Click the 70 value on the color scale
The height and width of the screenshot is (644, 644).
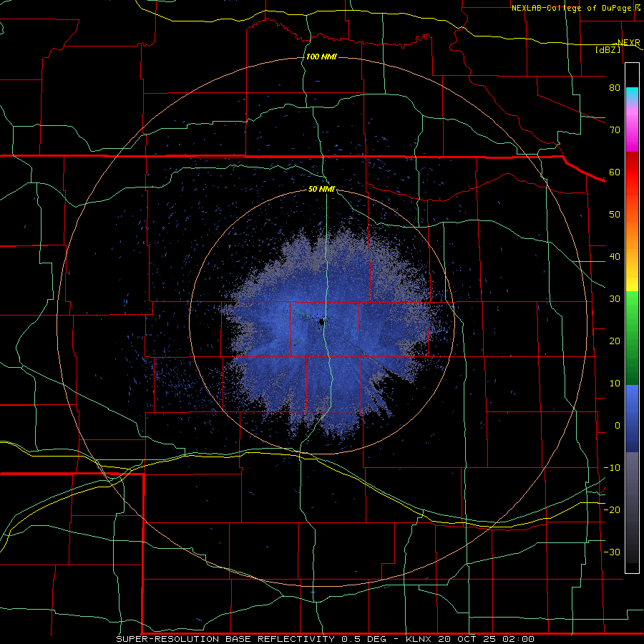[x=615, y=130]
